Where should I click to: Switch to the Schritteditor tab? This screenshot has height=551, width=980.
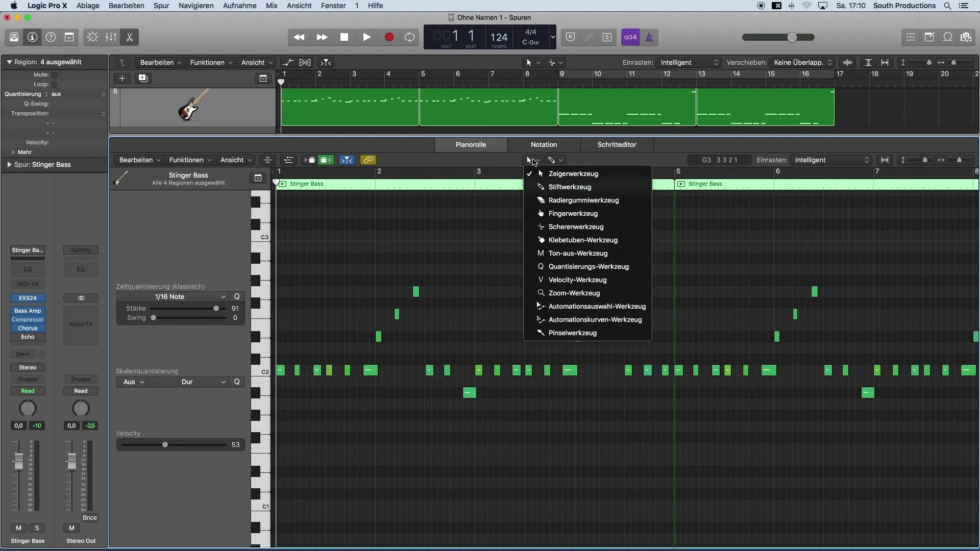click(x=617, y=145)
